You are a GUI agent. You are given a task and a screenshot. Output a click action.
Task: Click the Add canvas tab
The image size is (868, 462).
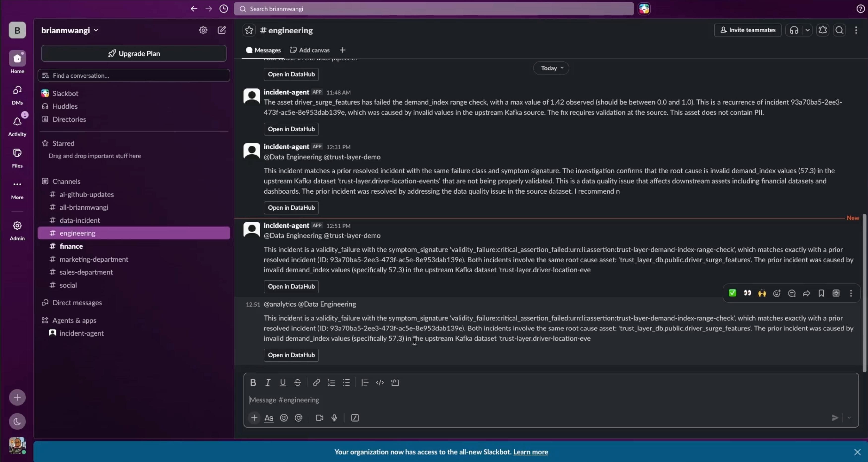coord(310,50)
